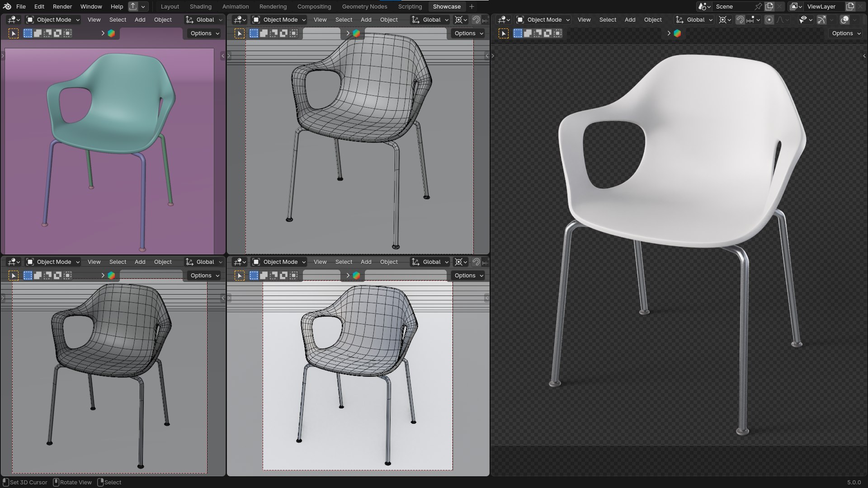Image resolution: width=868 pixels, height=488 pixels.
Task: Open the File menu
Action: tap(21, 6)
